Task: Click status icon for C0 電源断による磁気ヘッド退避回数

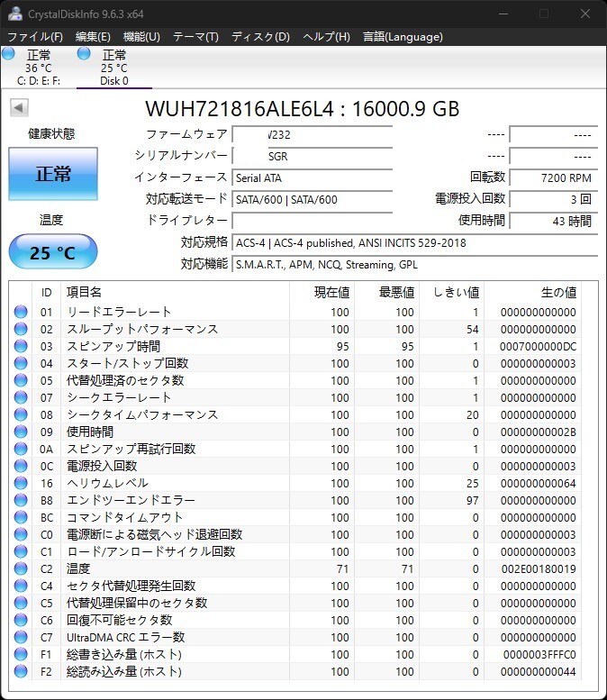Action: click(x=21, y=534)
